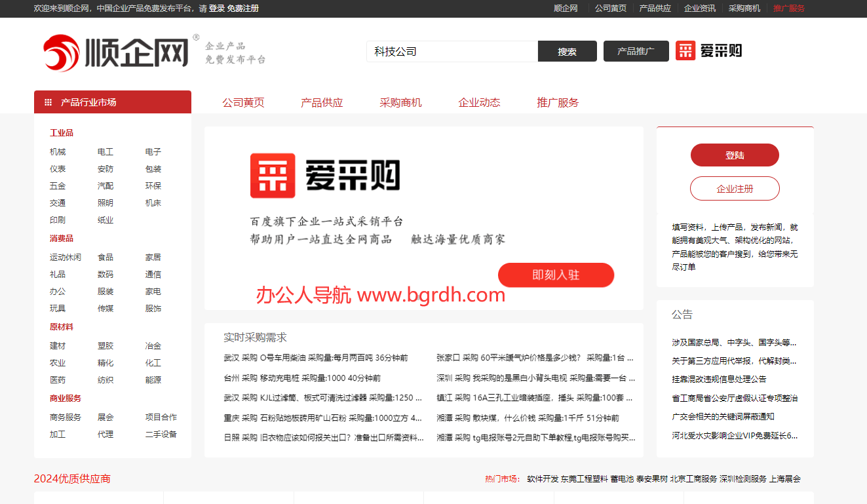Focus the search field containing 科技公司

click(x=452, y=51)
